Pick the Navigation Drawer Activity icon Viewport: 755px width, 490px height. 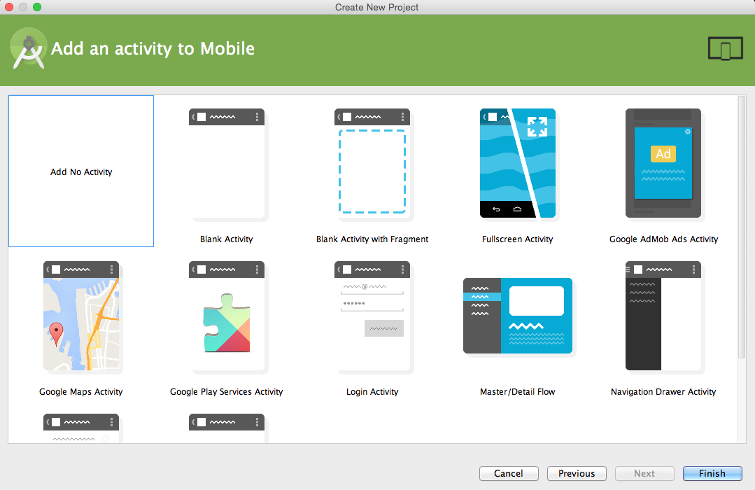[663, 317]
